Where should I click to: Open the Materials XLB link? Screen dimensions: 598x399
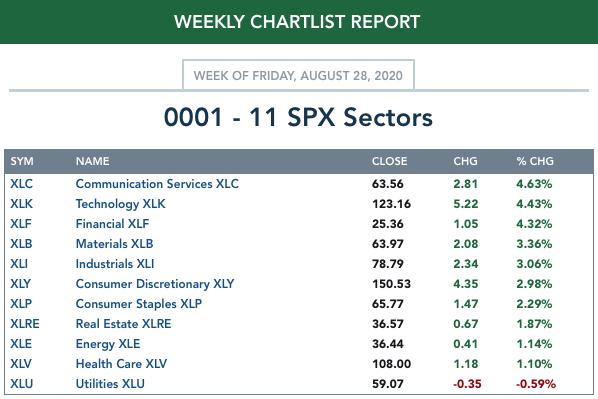114,244
